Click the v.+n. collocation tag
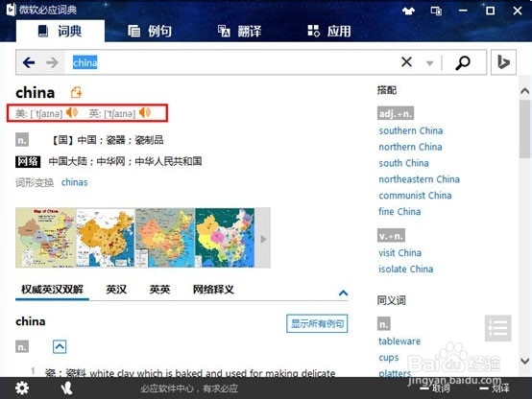This screenshot has height=399, width=532. click(391, 236)
